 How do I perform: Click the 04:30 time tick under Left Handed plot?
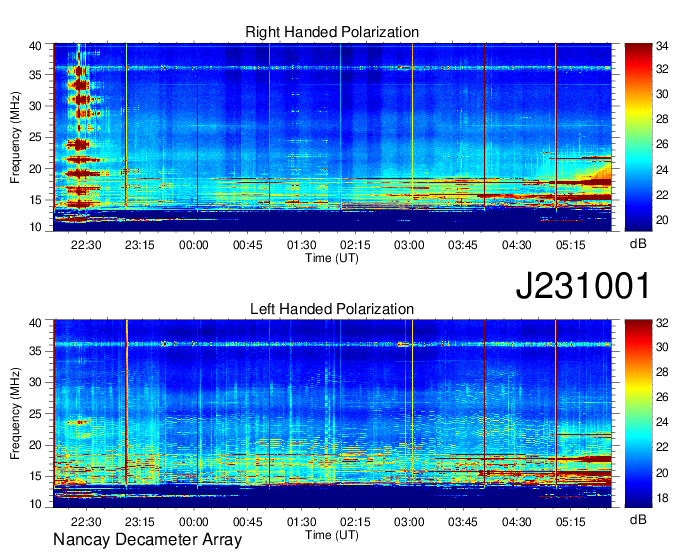pyautogui.click(x=517, y=522)
